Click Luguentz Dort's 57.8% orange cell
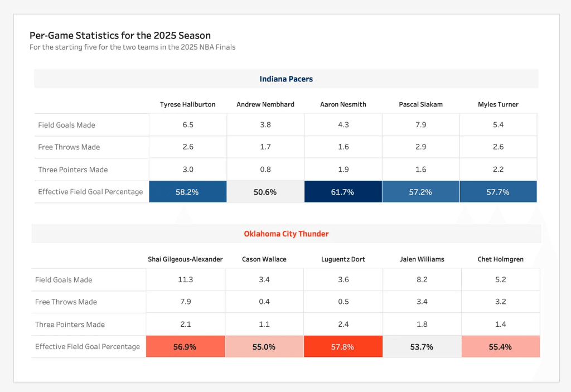The image size is (571, 392). [343, 346]
